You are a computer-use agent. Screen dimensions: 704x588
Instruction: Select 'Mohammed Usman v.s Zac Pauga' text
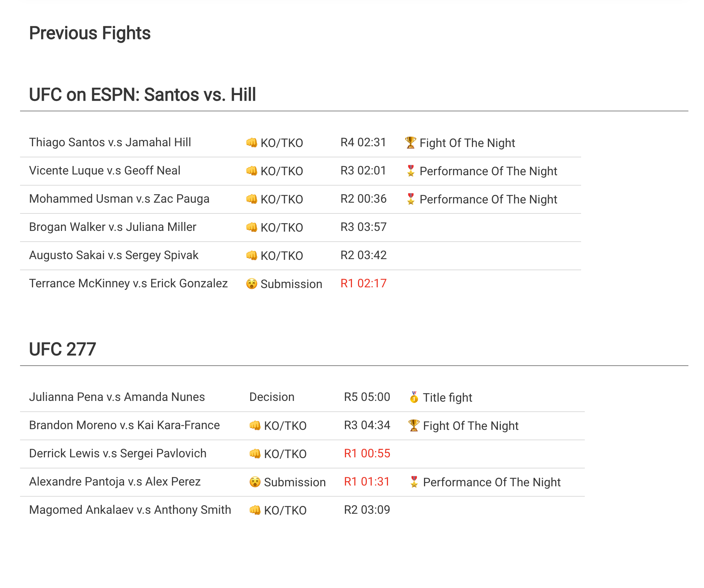click(x=119, y=199)
